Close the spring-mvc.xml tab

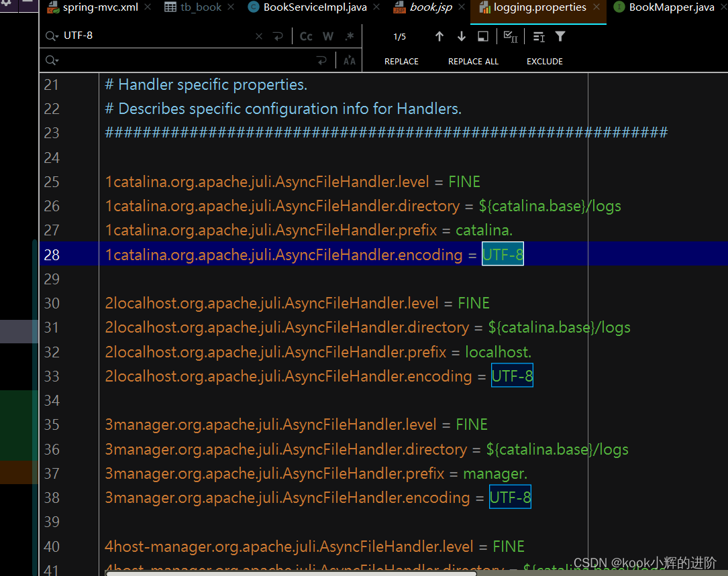pos(148,7)
